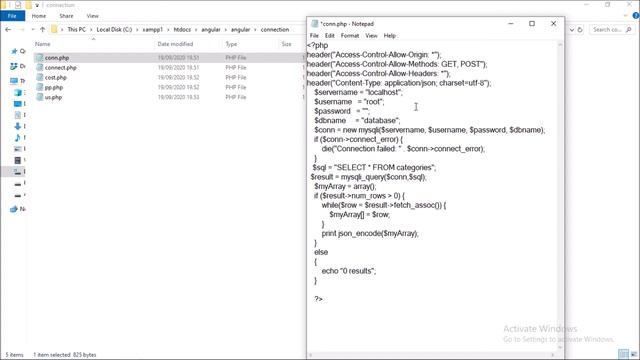Expand the Explorer ribbon chevron

click(626, 16)
